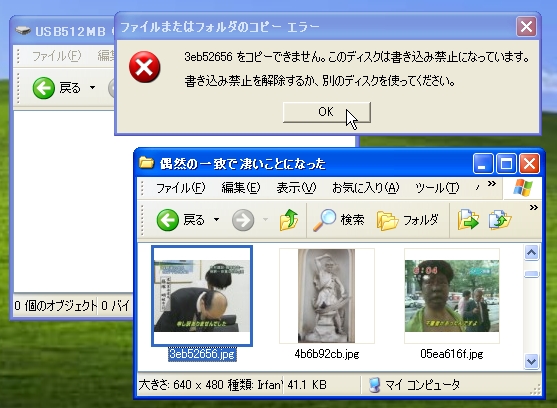Click the grayed Forward arrow icon
The width and height of the screenshot is (557, 408).
243,220
